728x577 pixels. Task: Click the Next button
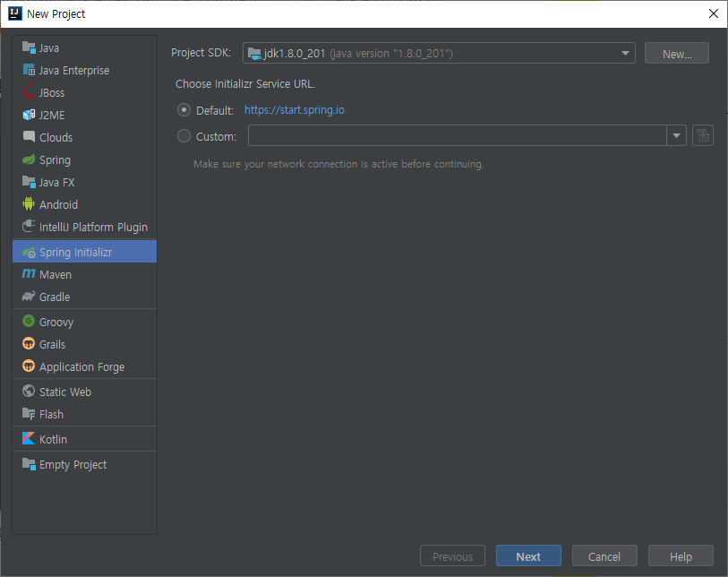(x=528, y=556)
